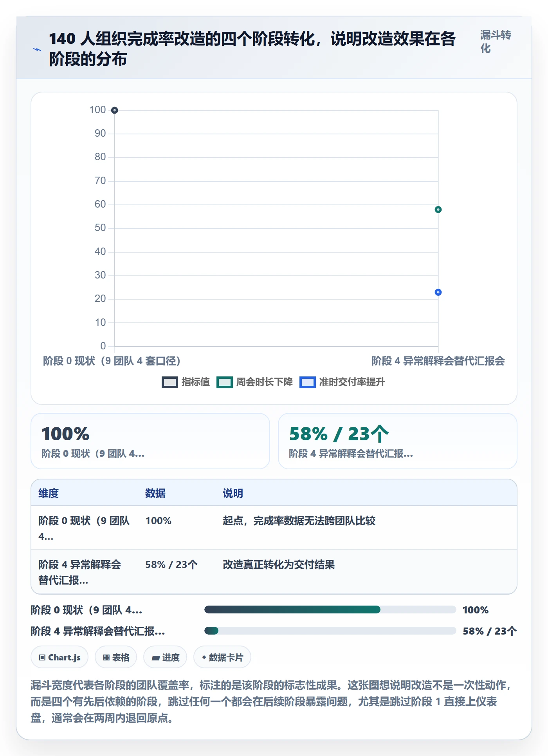Click the description paragraph starting 漏斗宽度代表
The height and width of the screenshot is (756, 548).
pyautogui.click(x=272, y=702)
